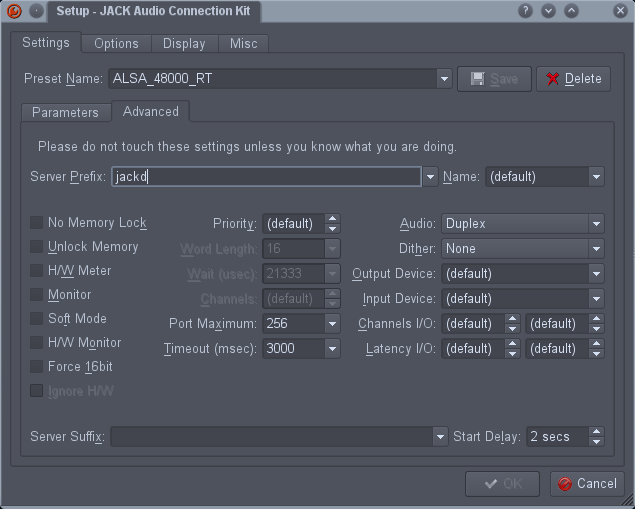The image size is (635, 509).
Task: Select the Advanced sub-tab
Action: click(151, 111)
